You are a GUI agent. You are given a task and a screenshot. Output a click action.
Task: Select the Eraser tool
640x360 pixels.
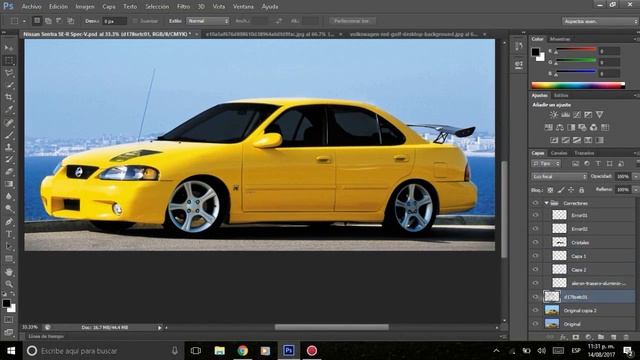9,172
